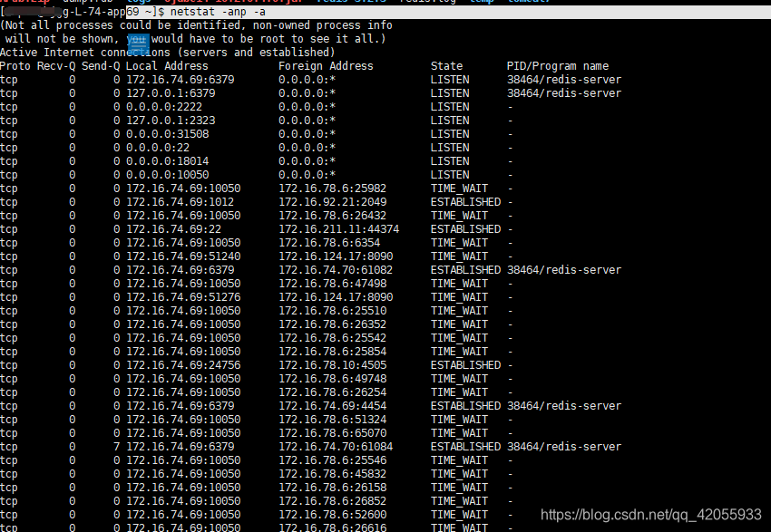Click the "State" column header
Viewport: 771px width, 532px height.
tap(446, 66)
